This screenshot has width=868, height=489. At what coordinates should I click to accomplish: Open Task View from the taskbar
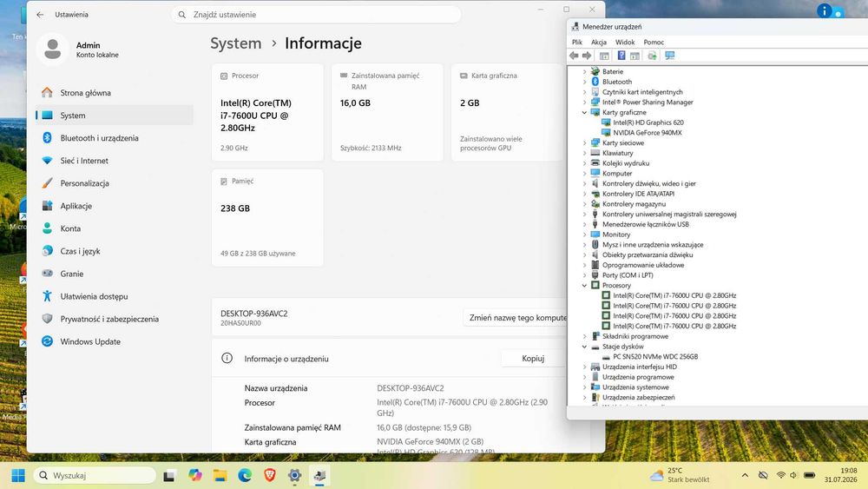(169, 475)
